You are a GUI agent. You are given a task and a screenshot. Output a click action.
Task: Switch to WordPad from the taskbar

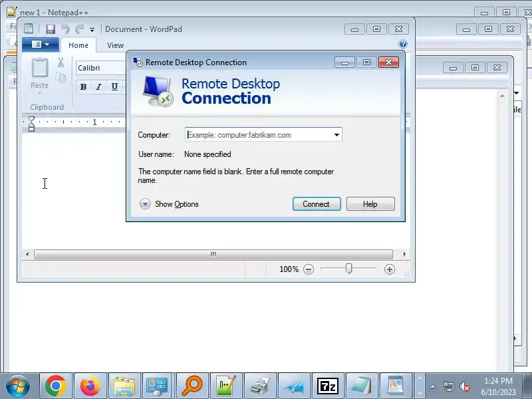pyautogui.click(x=396, y=386)
